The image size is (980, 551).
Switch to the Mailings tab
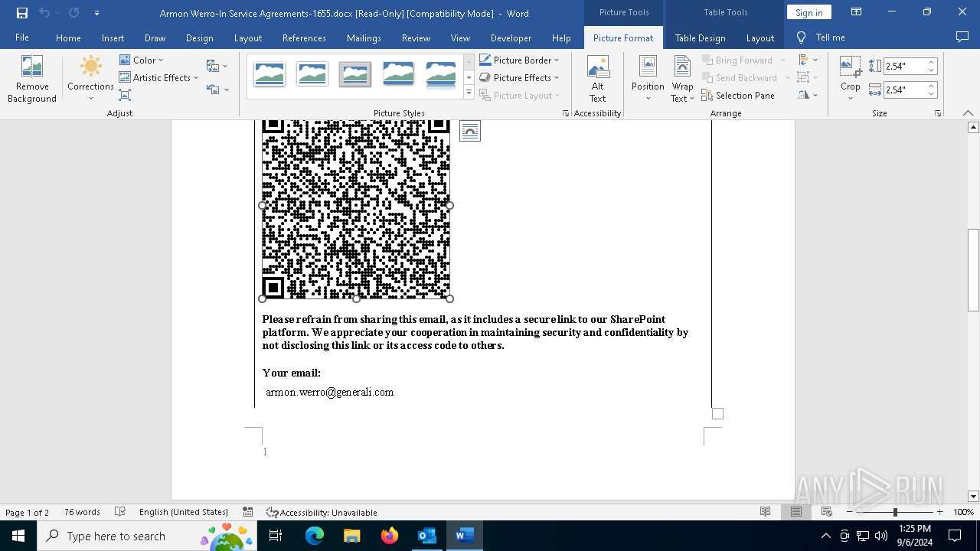point(364,37)
